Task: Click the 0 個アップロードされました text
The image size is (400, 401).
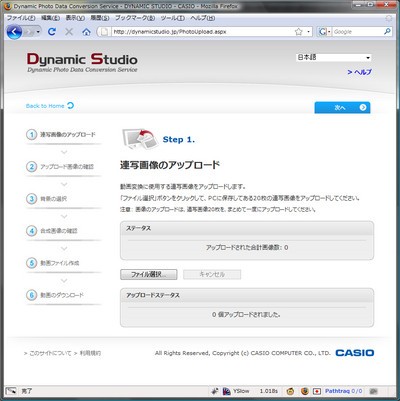Action: coord(246,314)
